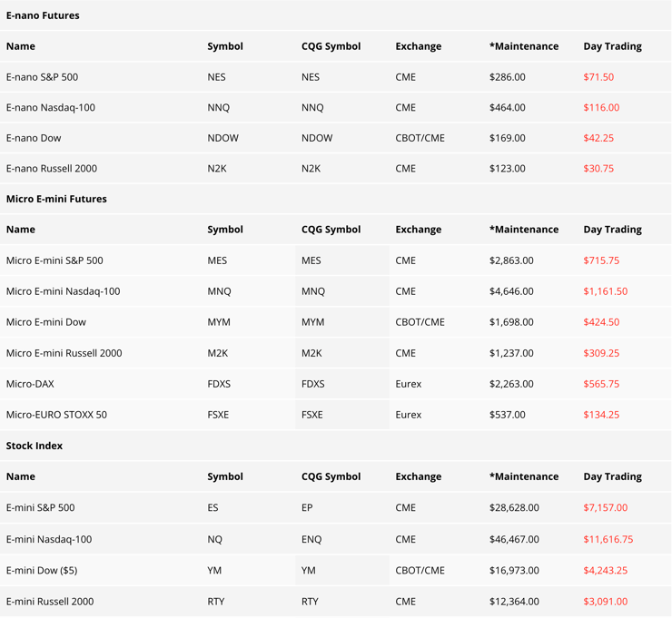
Task: Click the NDOW symbol in Symbol column
Action: point(222,138)
